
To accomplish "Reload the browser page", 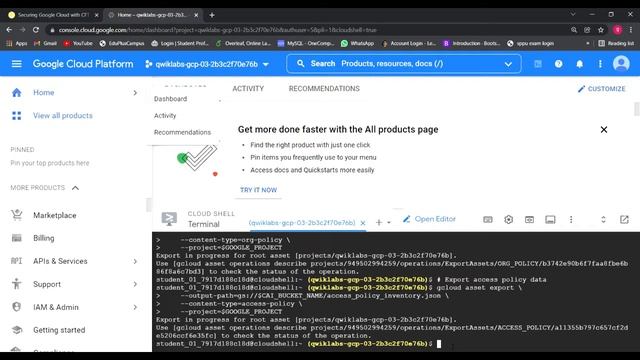I will (36, 30).
